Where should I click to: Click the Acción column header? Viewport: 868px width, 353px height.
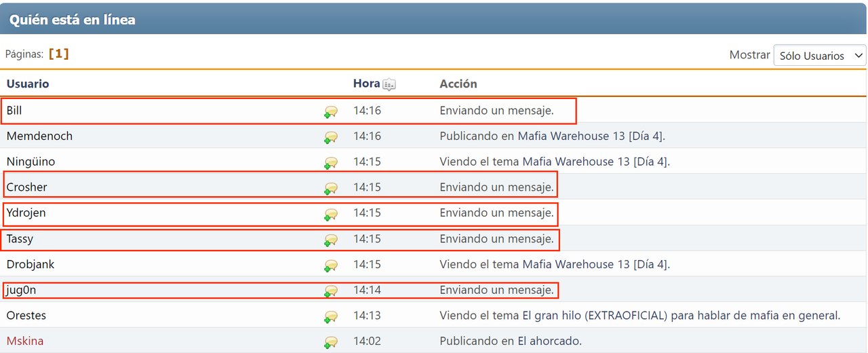point(458,83)
